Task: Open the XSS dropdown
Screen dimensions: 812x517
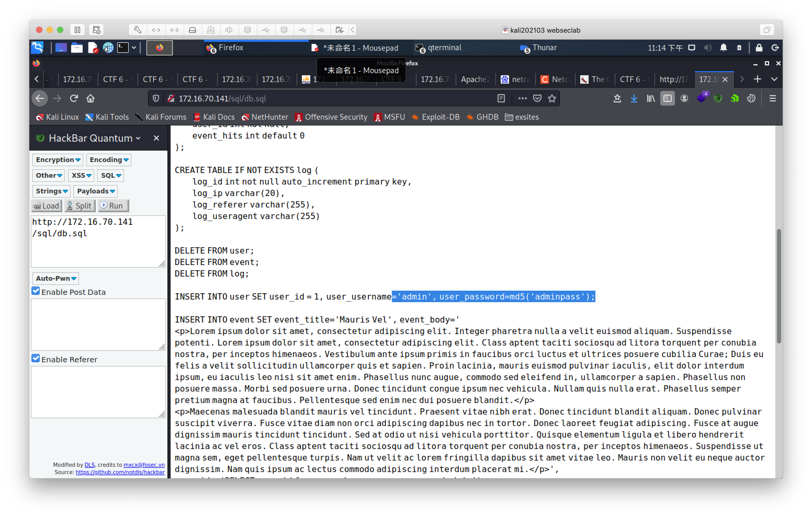Action: [81, 176]
